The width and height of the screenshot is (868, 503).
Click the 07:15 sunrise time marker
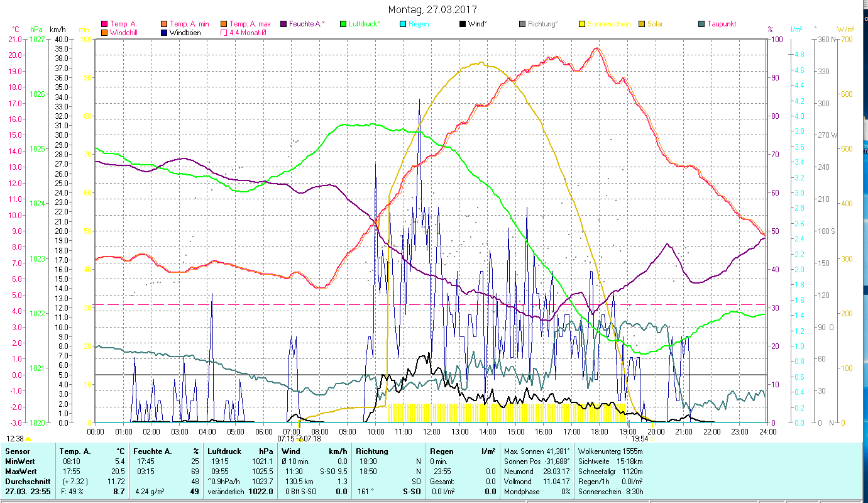(x=285, y=439)
